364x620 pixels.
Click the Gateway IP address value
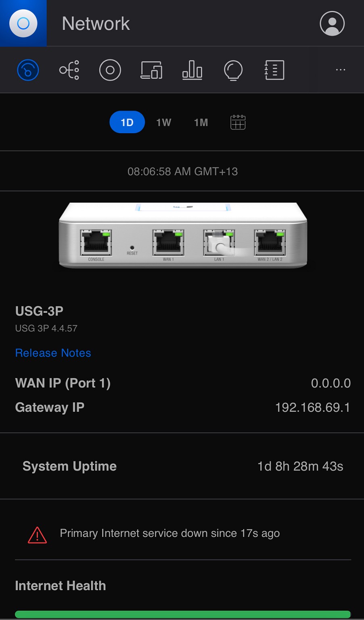click(312, 408)
